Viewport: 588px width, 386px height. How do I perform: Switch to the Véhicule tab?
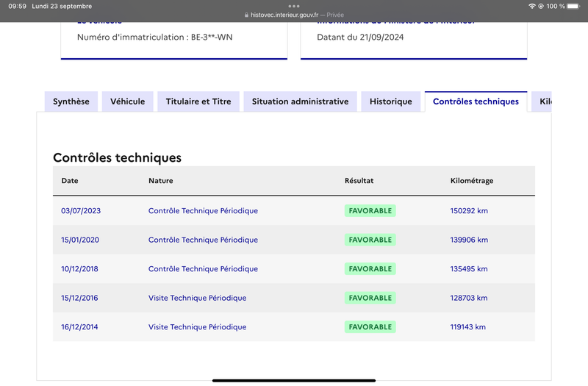click(x=127, y=101)
